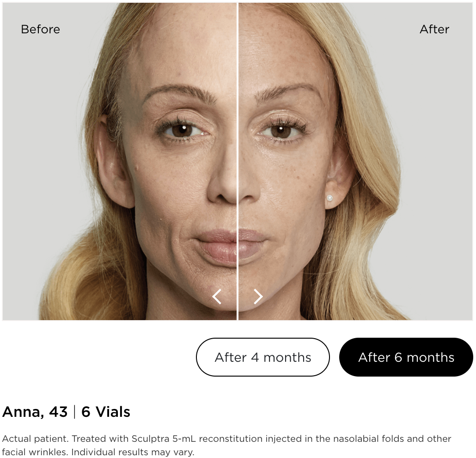Click the eye in the Before photo
This screenshot has width=476, height=458.
pyautogui.click(x=183, y=130)
